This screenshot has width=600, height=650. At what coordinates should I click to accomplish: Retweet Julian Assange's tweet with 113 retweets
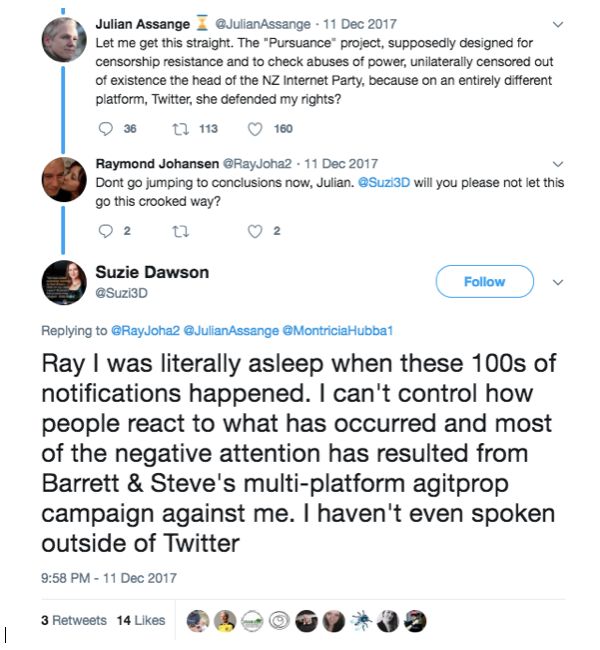pos(181,128)
